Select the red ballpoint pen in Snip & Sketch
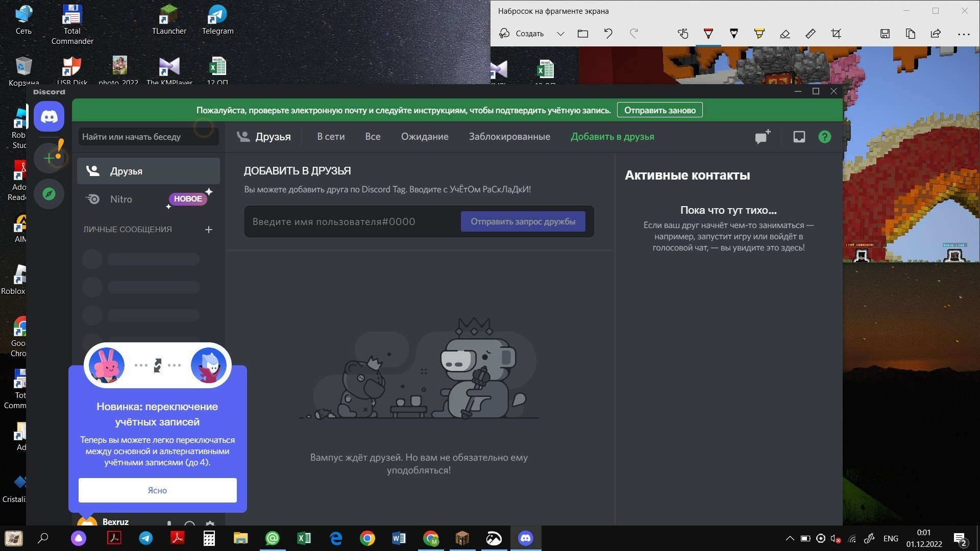 (708, 34)
